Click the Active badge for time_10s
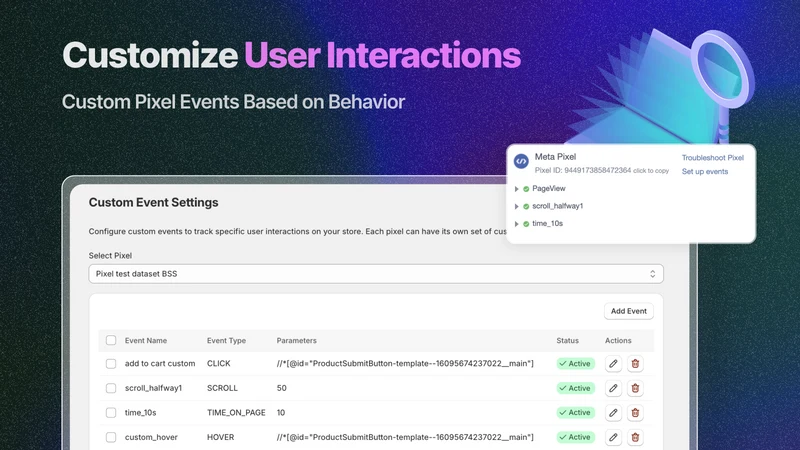This screenshot has height=450, width=800. point(576,413)
